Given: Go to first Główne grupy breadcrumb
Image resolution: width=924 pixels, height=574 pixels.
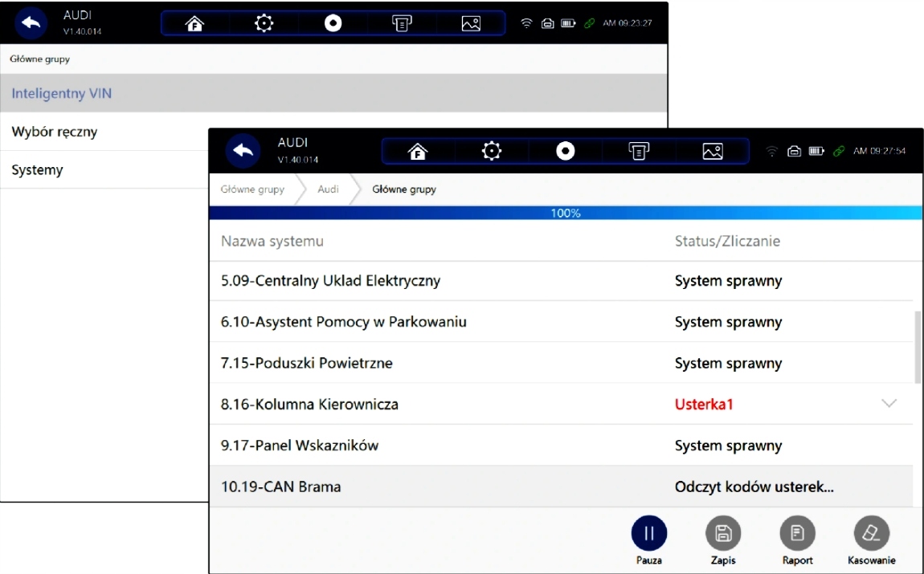Looking at the screenshot, I should pos(252,189).
